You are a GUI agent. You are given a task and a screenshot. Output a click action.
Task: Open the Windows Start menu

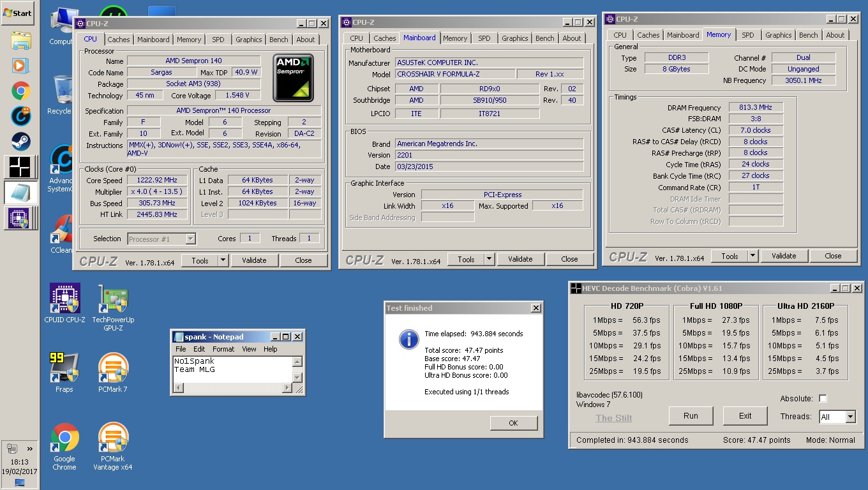(x=18, y=13)
